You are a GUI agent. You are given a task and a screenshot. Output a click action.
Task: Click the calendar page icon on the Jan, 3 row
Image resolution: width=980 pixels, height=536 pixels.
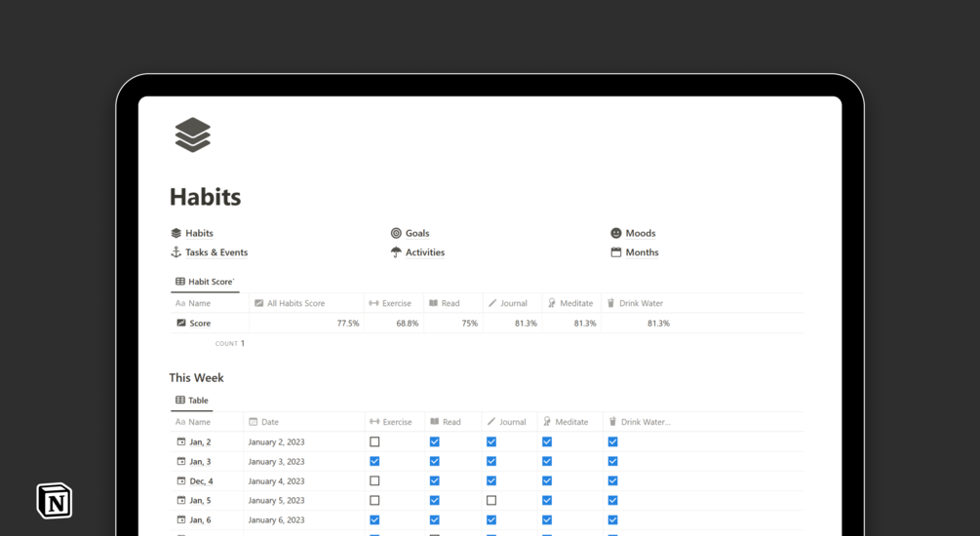181,461
